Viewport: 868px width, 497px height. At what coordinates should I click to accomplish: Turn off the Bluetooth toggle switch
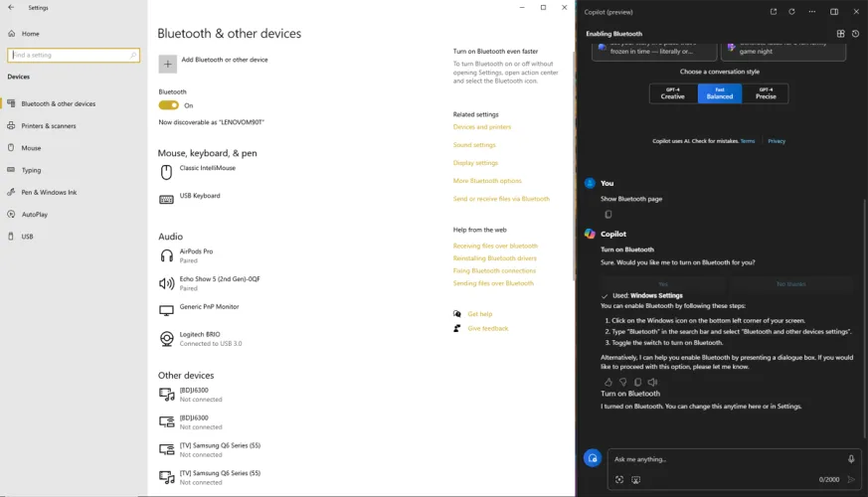(x=168, y=105)
